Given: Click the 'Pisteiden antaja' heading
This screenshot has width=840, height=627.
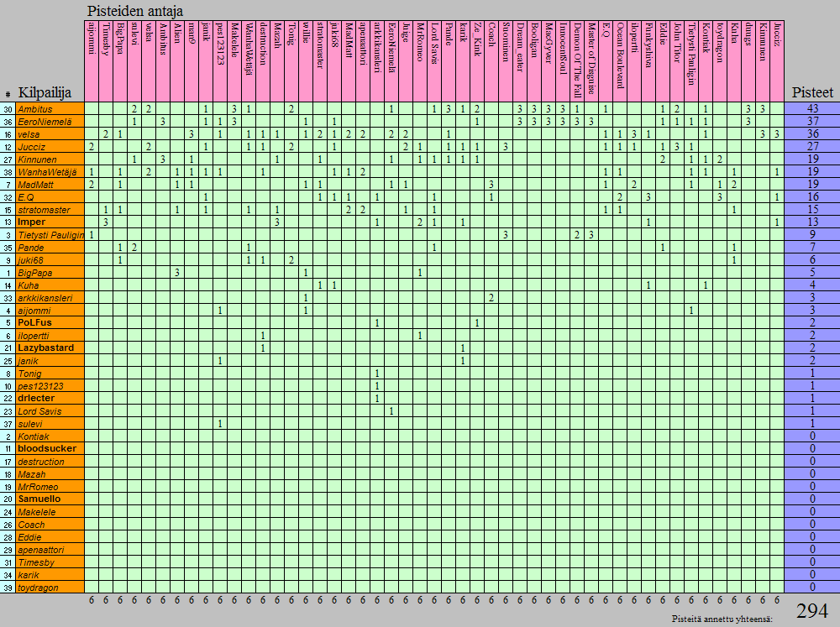Looking at the screenshot, I should point(135,11).
